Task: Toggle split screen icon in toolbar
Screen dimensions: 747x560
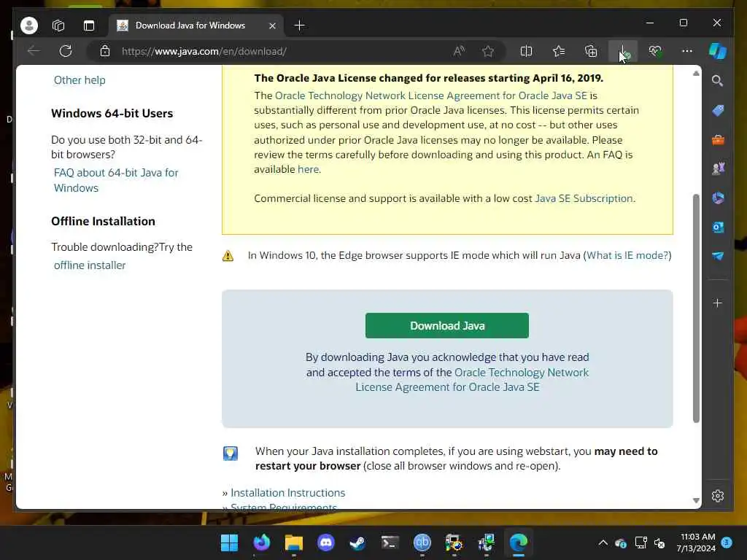Action: 527,51
